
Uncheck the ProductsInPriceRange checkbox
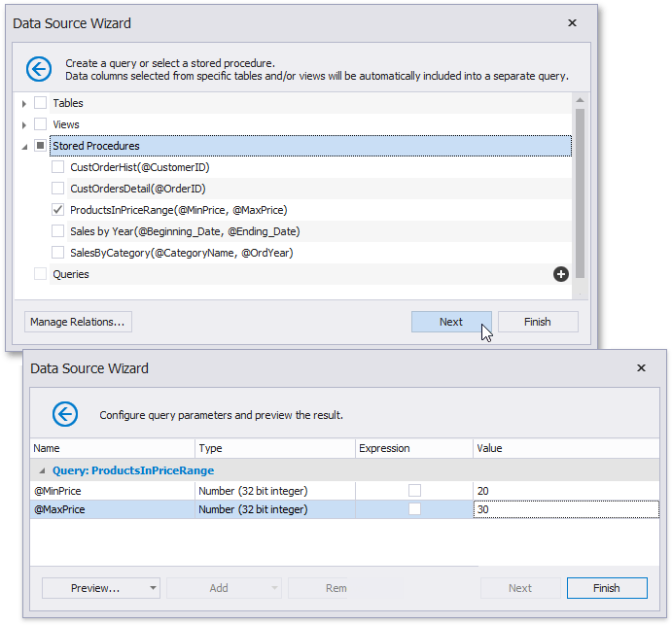[x=58, y=210]
